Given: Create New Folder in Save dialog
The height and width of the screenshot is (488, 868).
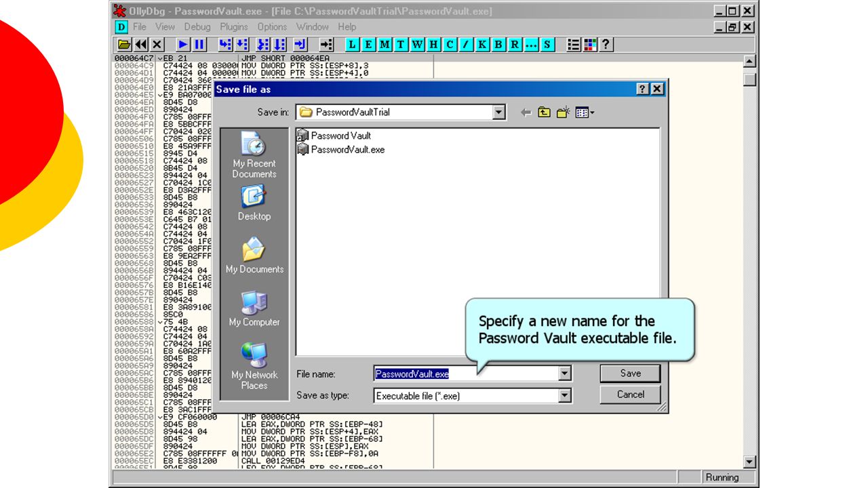Looking at the screenshot, I should [x=563, y=113].
